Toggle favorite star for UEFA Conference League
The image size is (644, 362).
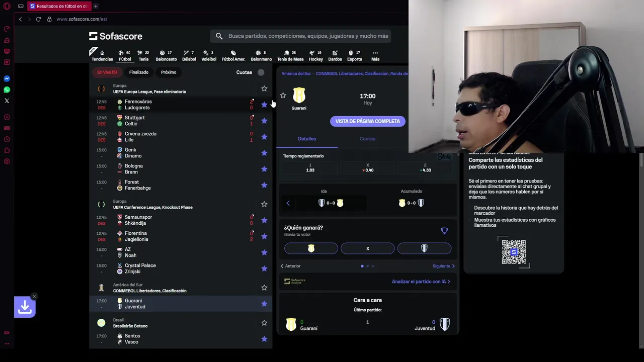[x=264, y=204]
